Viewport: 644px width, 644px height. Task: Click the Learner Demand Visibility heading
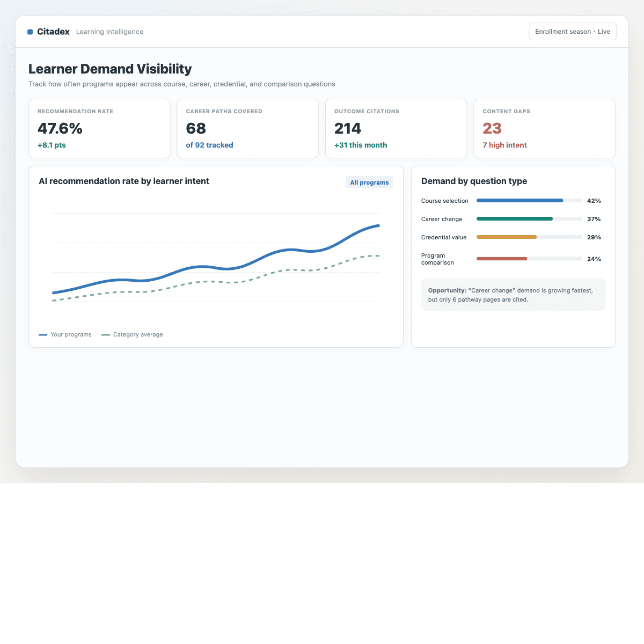pos(110,69)
